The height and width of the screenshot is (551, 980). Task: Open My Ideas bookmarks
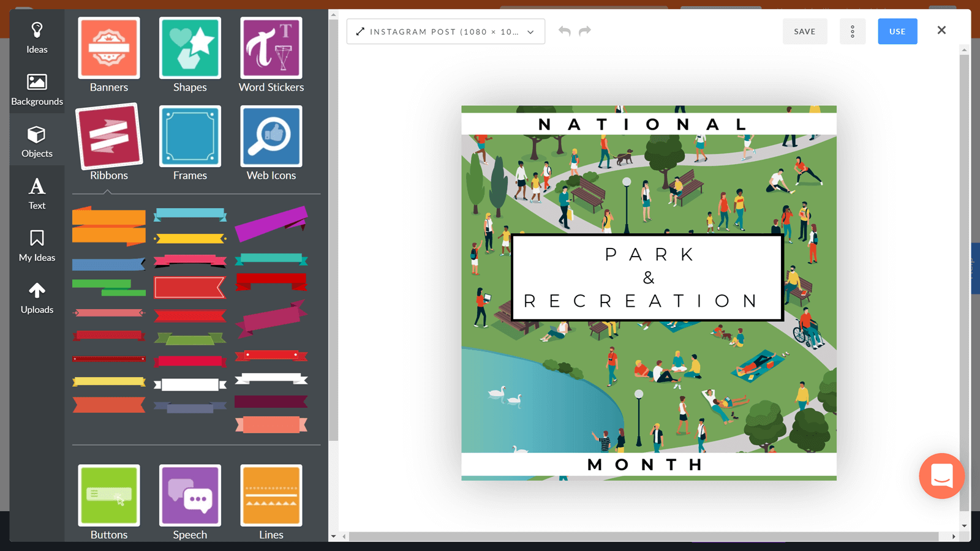(37, 246)
